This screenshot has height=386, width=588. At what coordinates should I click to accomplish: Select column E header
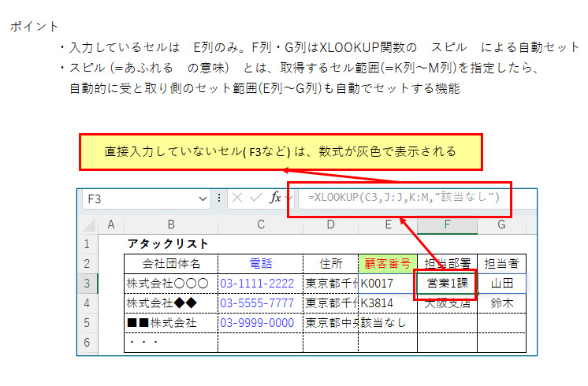387,225
